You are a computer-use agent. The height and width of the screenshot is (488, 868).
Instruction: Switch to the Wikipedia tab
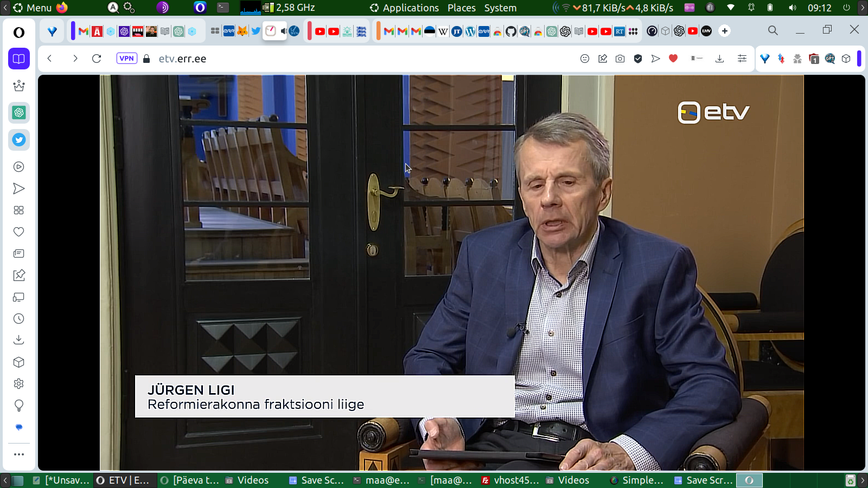tap(443, 31)
